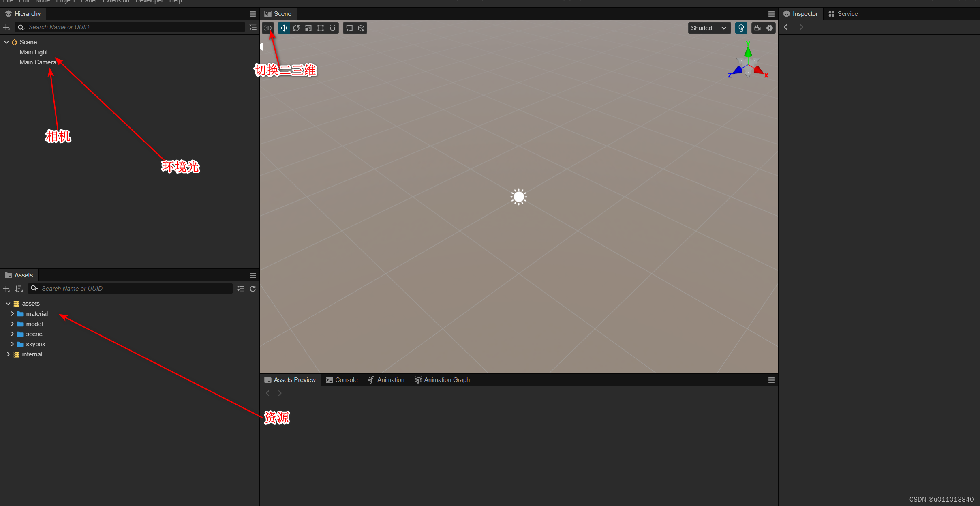This screenshot has width=980, height=506.
Task: Toggle pivot/center transform anchor mode
Action: coord(349,28)
